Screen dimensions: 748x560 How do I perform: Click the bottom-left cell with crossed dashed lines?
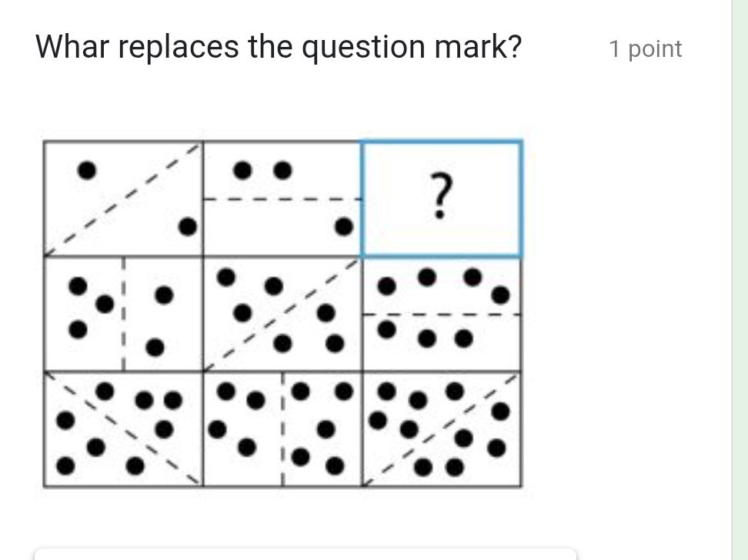pos(123,429)
